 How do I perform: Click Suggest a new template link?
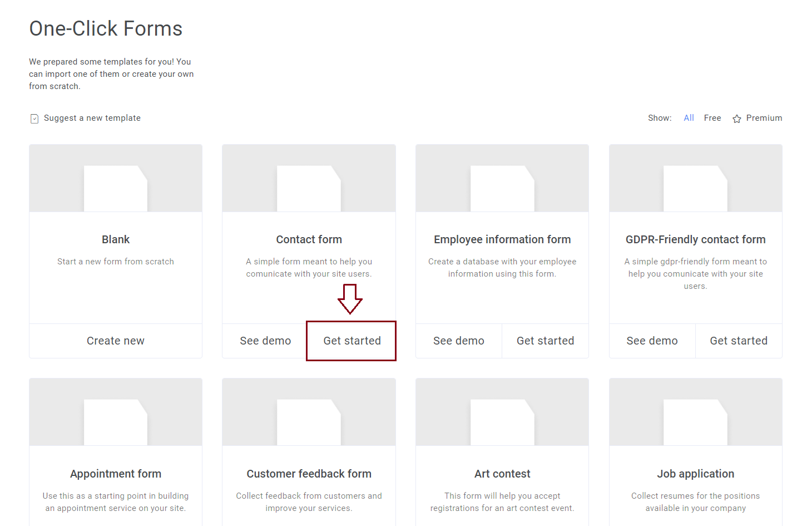pyautogui.click(x=92, y=118)
